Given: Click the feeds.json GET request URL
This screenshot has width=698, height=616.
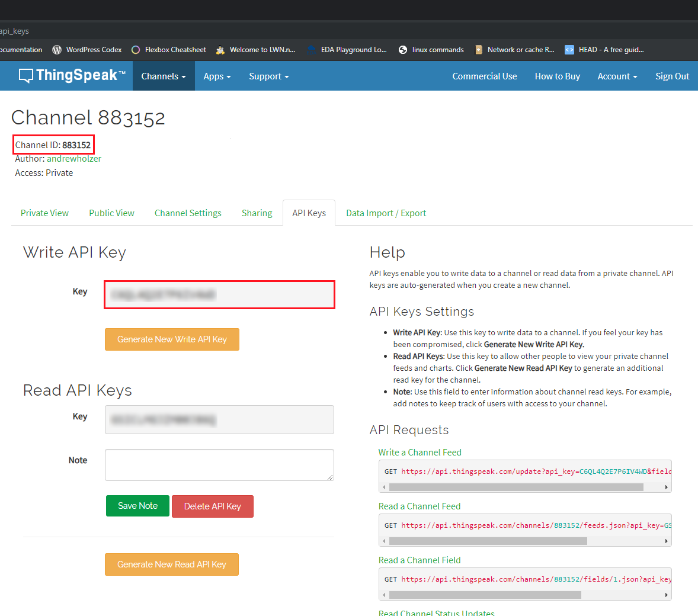Looking at the screenshot, I should (x=536, y=525).
